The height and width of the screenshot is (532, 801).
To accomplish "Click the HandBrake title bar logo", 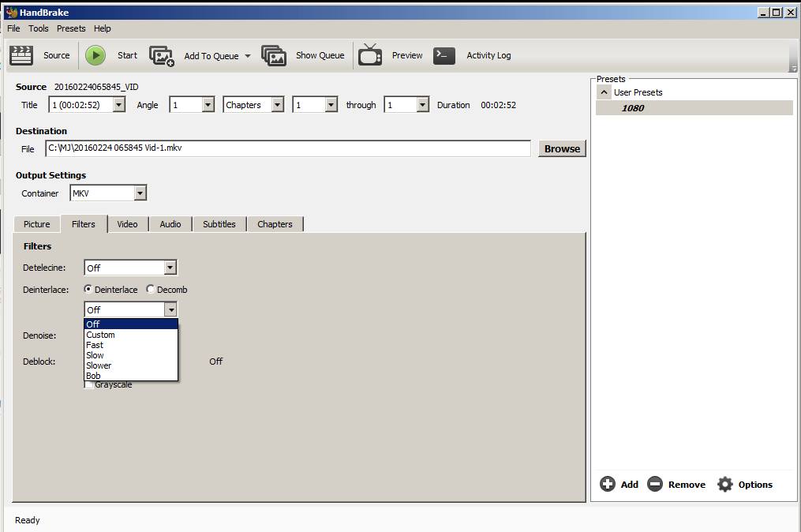I will click(11, 13).
